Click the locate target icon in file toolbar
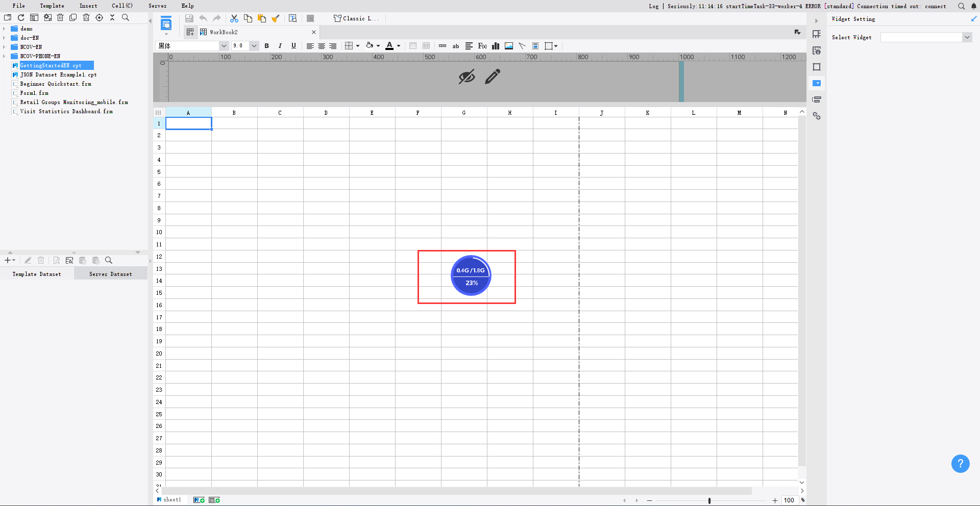This screenshot has height=506, width=980. pos(100,17)
